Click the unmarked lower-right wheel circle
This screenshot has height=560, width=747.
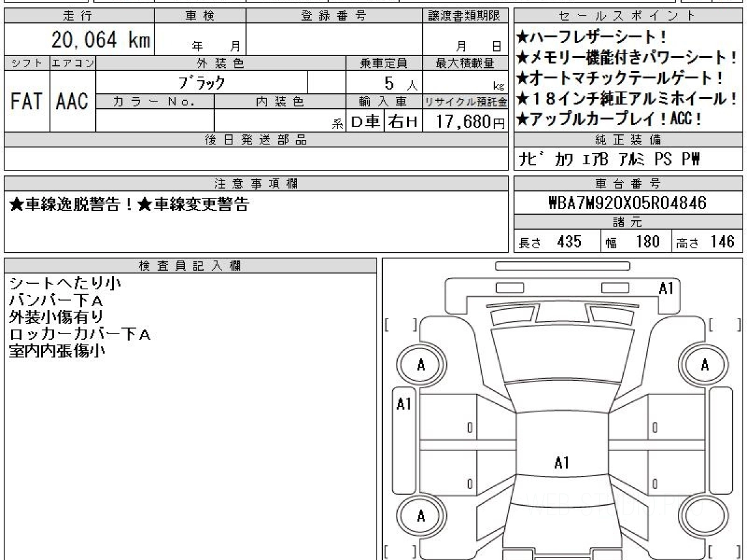(705, 516)
